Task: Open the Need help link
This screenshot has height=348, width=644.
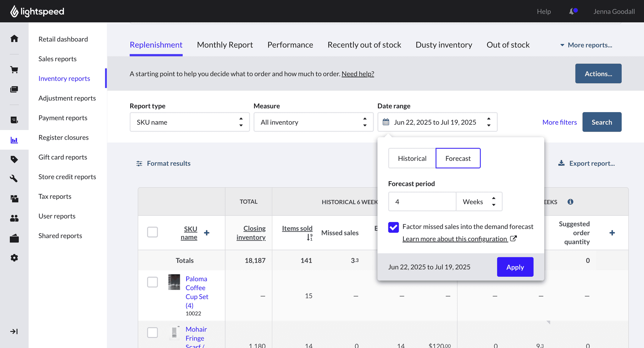Action: (358, 74)
